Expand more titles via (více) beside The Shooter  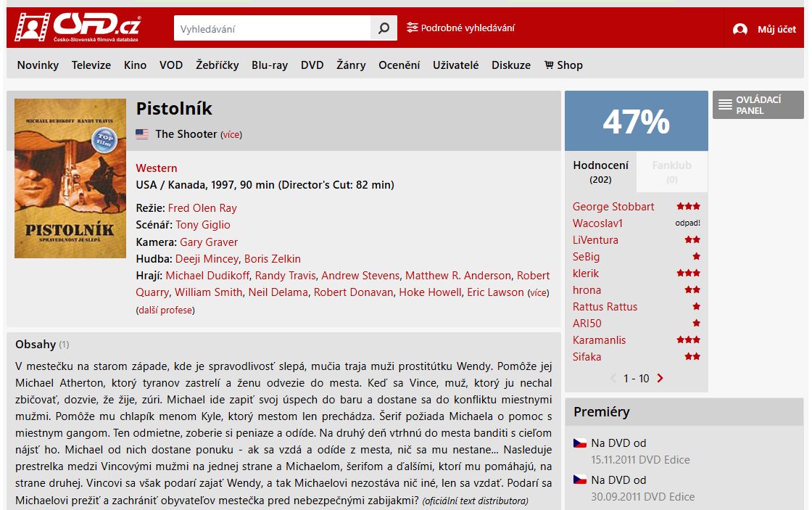(231, 135)
